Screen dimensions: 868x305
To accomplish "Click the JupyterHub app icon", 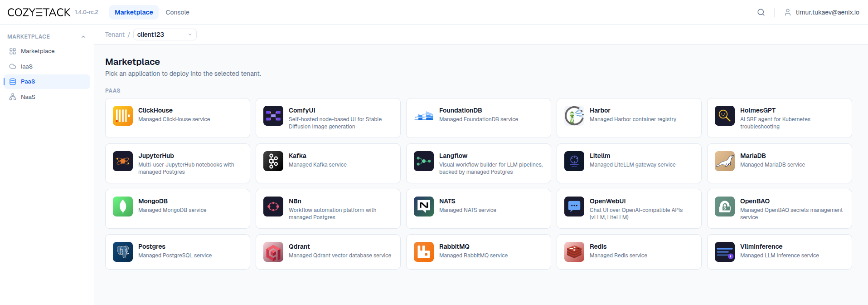I will [123, 161].
